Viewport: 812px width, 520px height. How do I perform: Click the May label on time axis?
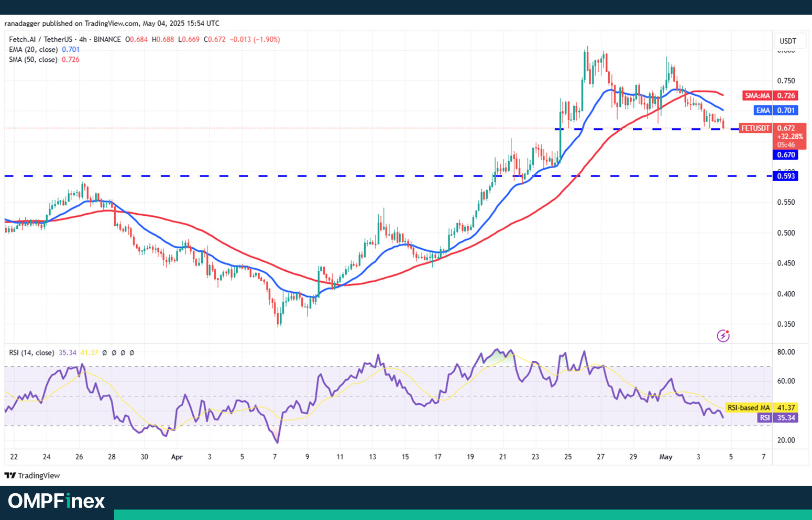(x=665, y=457)
